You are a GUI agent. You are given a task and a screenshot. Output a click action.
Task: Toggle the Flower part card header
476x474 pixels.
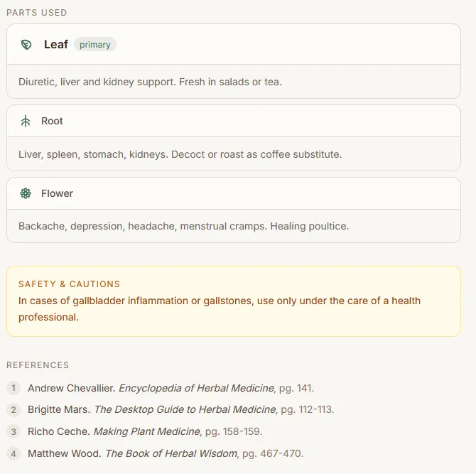[x=234, y=193]
